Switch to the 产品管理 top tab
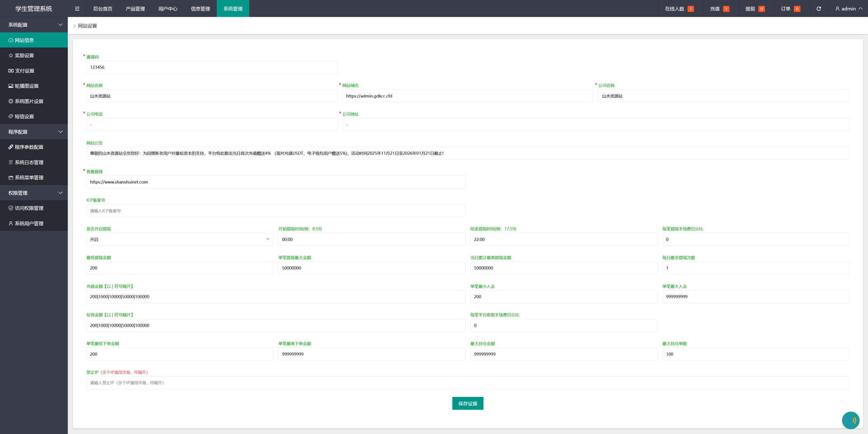This screenshot has height=434, width=868. point(135,9)
